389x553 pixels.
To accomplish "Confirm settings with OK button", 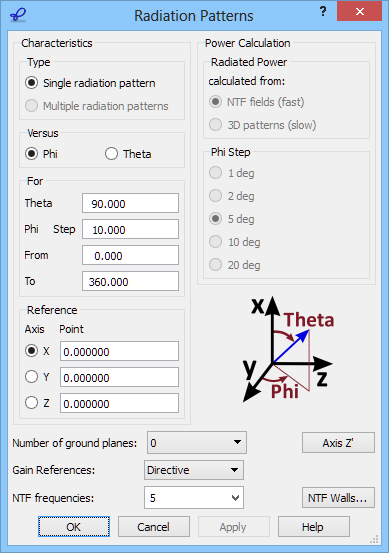I will pyautogui.click(x=74, y=527).
